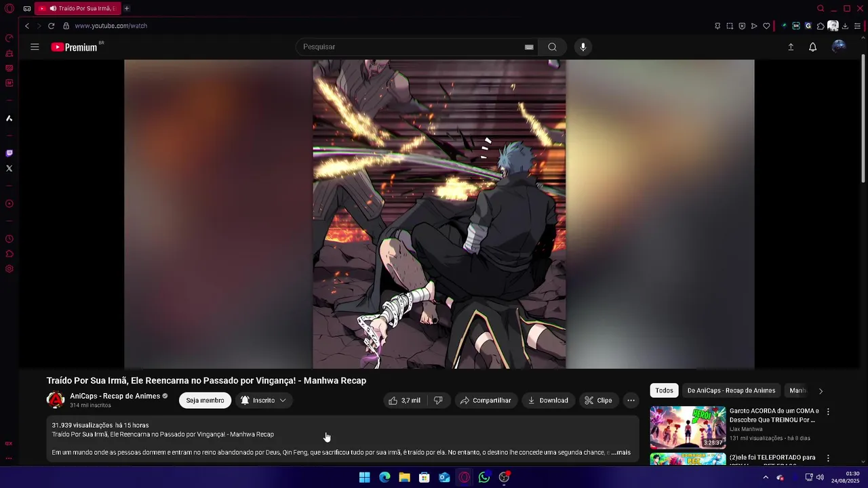Image resolution: width=868 pixels, height=488 pixels.
Task: Click the Clipe button
Action: click(x=598, y=401)
